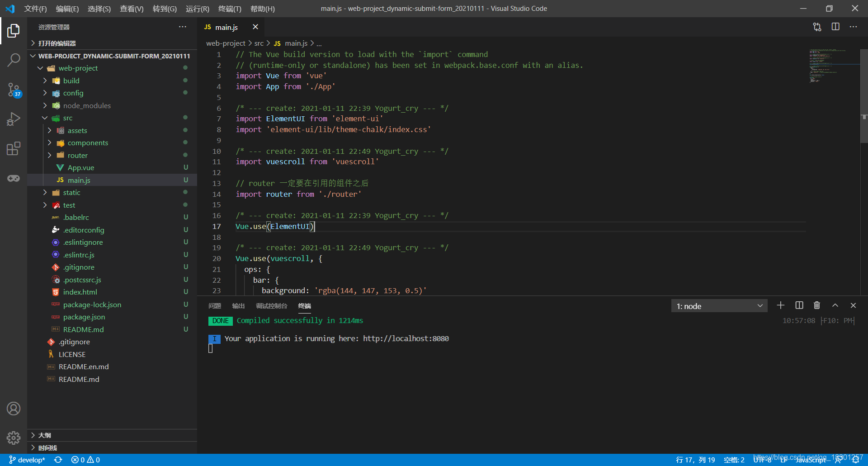
Task: Click the synchronize changes status bar icon
Action: click(58, 460)
